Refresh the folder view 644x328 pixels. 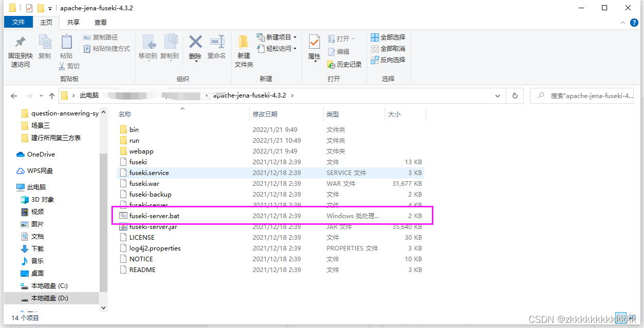(x=515, y=95)
